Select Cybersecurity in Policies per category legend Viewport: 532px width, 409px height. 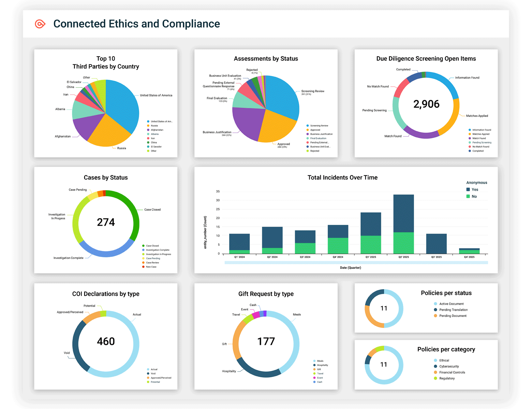[448, 366]
